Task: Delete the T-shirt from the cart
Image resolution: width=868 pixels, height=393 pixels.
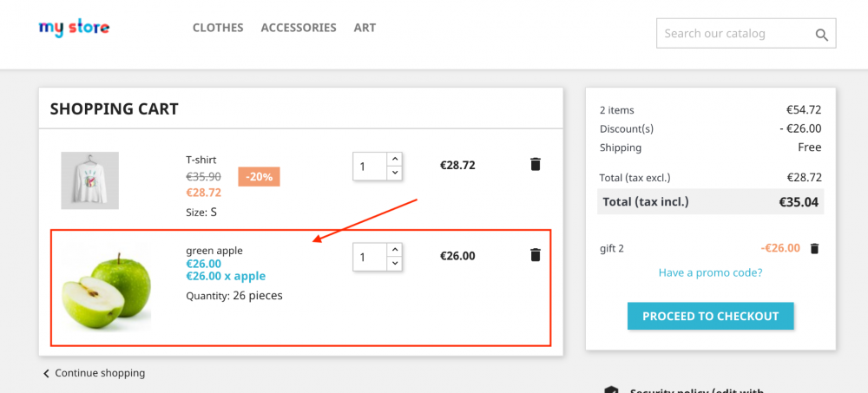Action: 536,165
